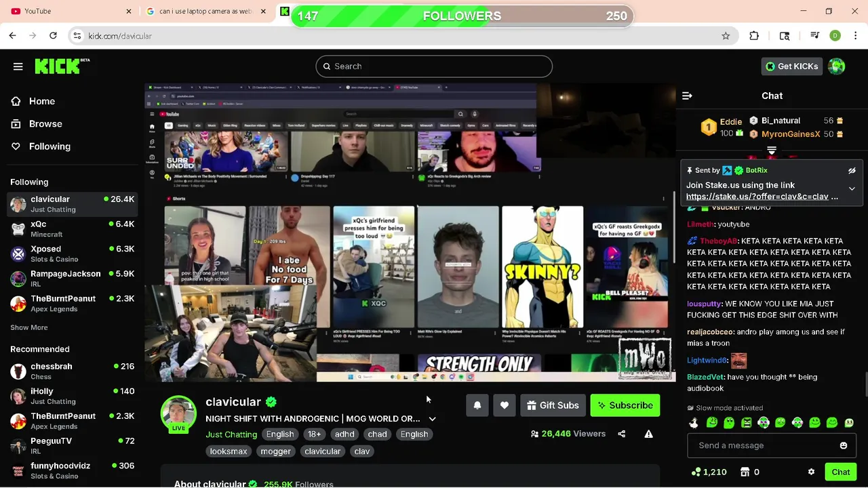Open PeeguuTV in Recommended

coord(72,445)
